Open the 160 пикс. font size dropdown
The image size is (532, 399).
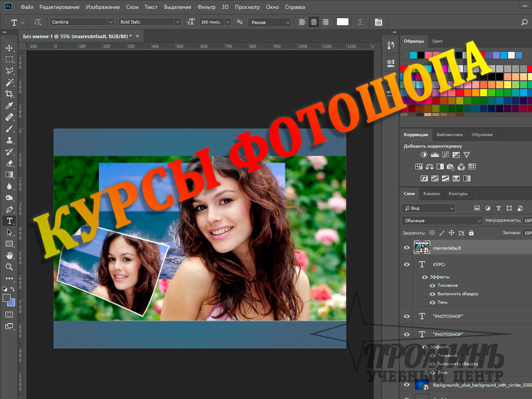(228, 22)
